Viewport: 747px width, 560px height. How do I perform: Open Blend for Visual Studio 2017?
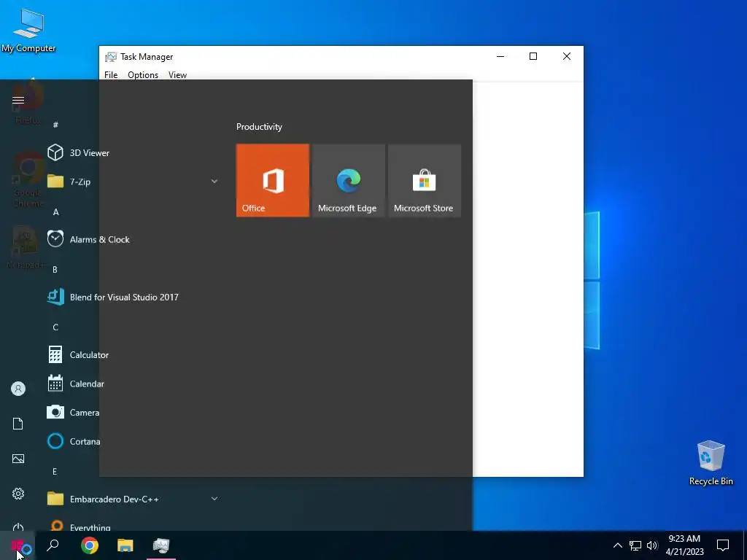(x=133, y=297)
